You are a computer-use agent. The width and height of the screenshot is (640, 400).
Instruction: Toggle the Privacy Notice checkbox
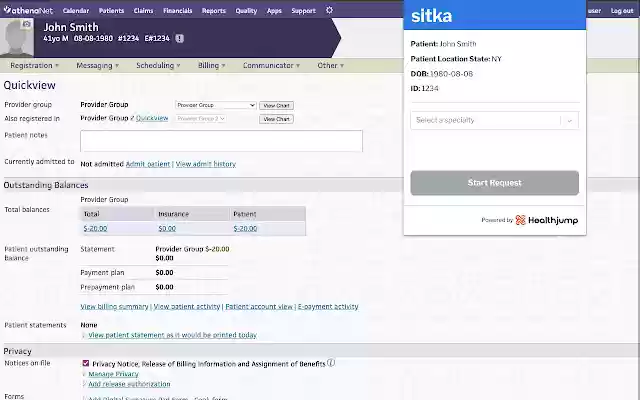coord(86,363)
